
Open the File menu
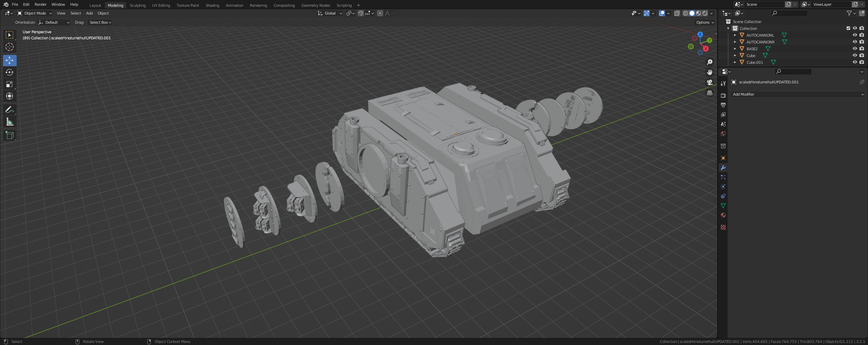click(15, 4)
